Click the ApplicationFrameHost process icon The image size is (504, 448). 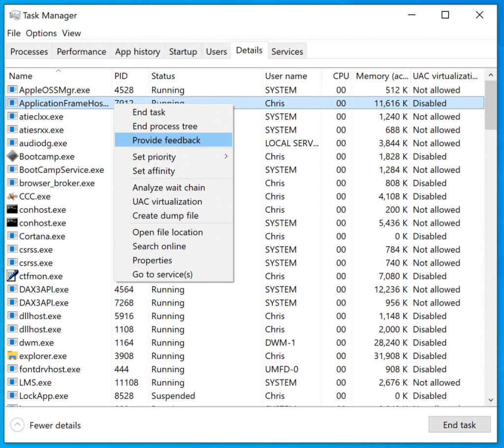(12, 103)
